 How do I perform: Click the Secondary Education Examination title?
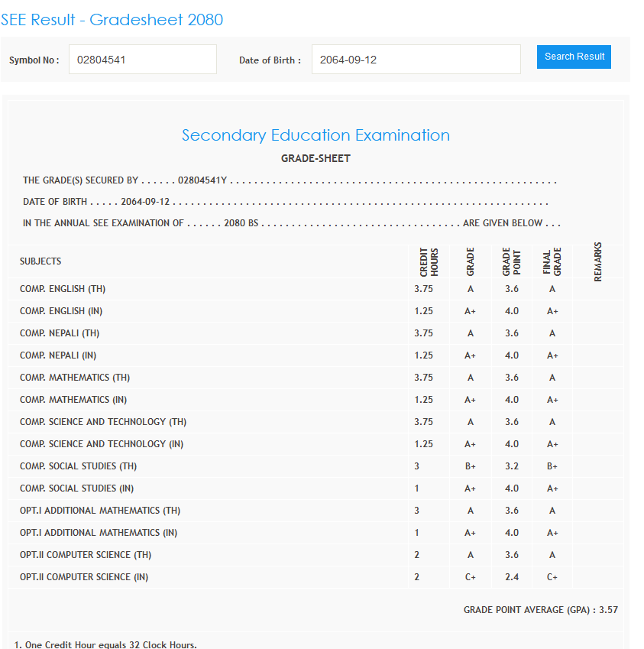click(x=316, y=135)
